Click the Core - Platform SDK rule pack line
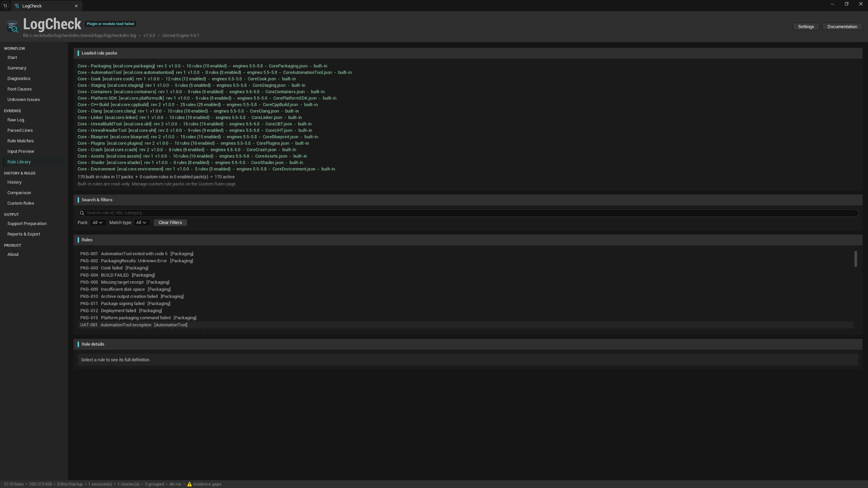The height and width of the screenshot is (488, 868). pos(207,98)
